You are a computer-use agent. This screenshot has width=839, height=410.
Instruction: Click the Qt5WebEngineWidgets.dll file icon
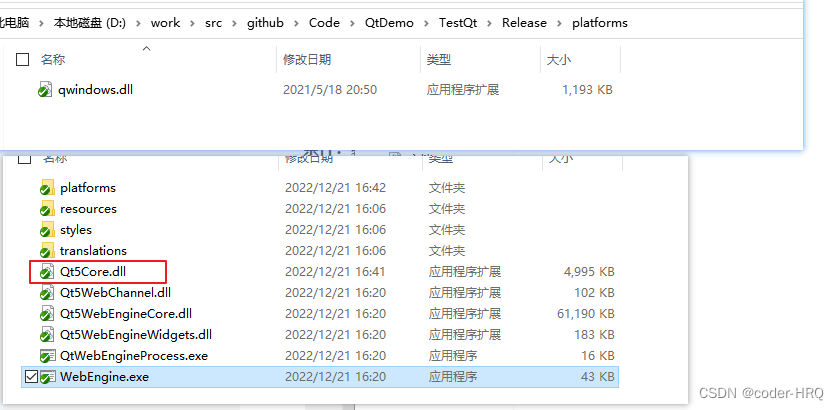47,335
